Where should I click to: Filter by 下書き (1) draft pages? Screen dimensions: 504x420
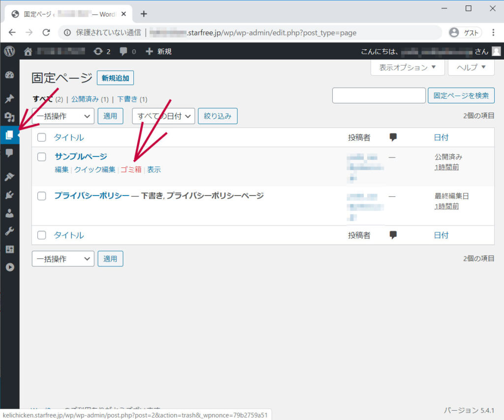tap(132, 99)
